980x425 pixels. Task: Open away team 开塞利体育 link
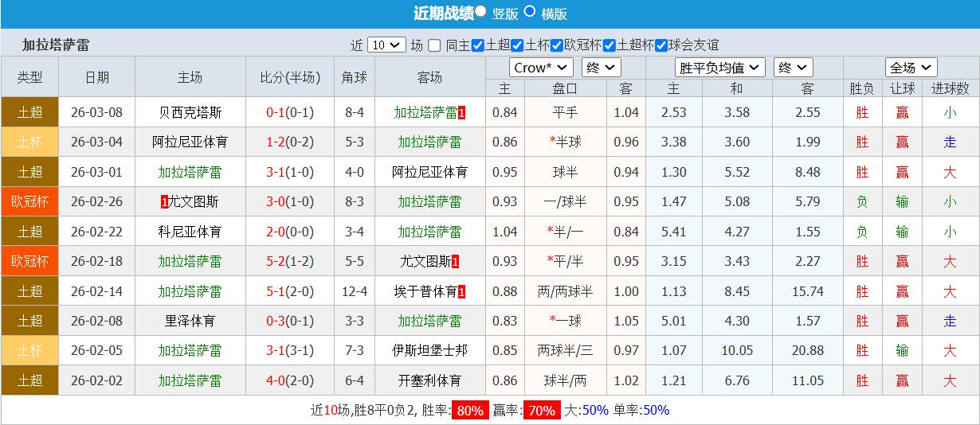pyautogui.click(x=430, y=381)
